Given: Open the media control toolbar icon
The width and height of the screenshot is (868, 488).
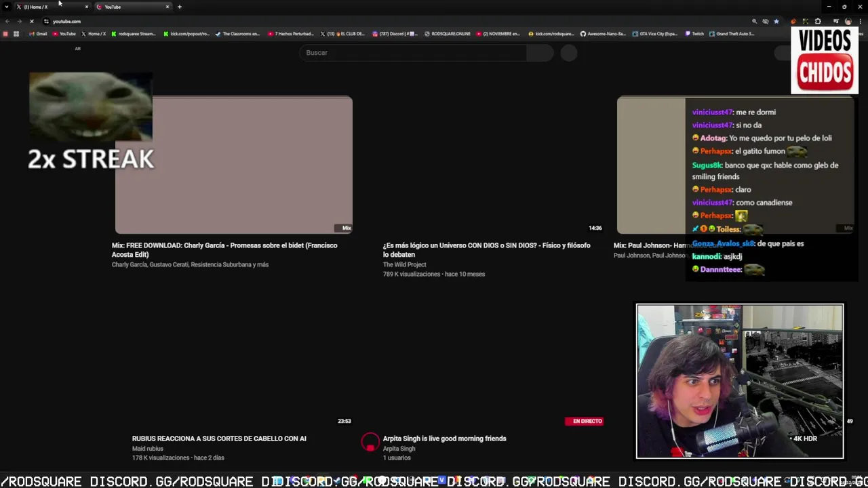Looking at the screenshot, I should [835, 21].
